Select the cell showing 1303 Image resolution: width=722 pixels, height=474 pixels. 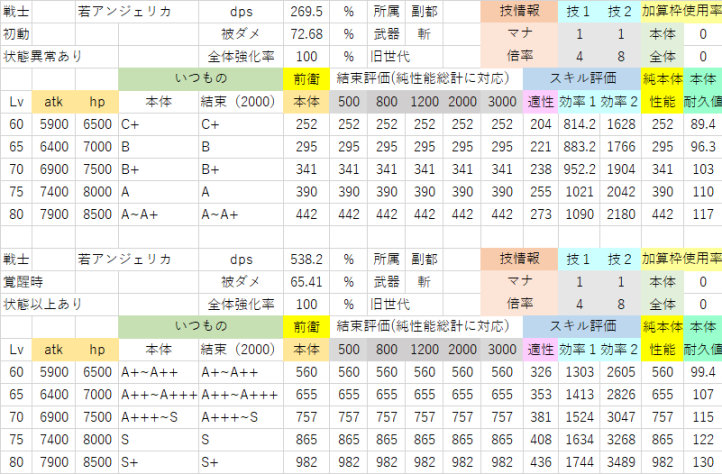coord(579,372)
